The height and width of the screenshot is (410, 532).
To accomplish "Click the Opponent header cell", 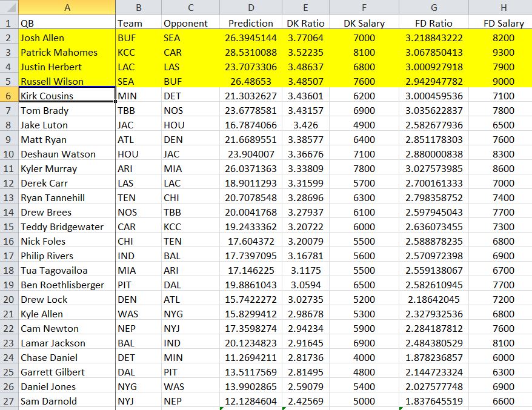I will pyautogui.click(x=191, y=23).
